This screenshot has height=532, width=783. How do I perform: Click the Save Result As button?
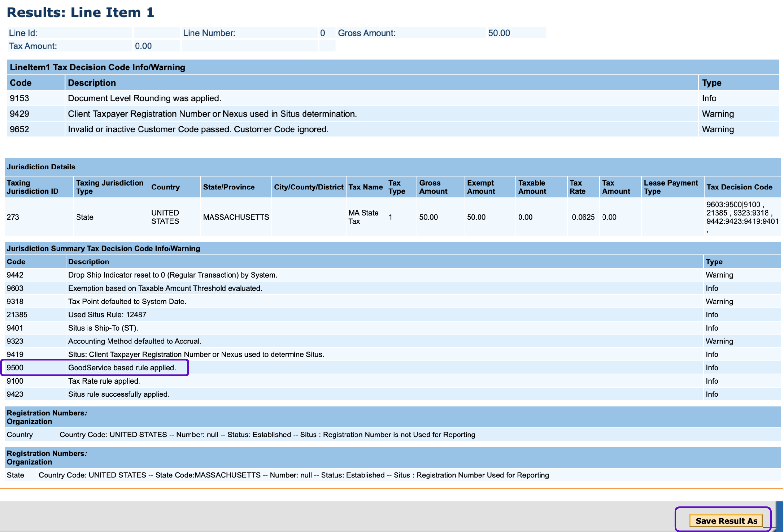[726, 521]
